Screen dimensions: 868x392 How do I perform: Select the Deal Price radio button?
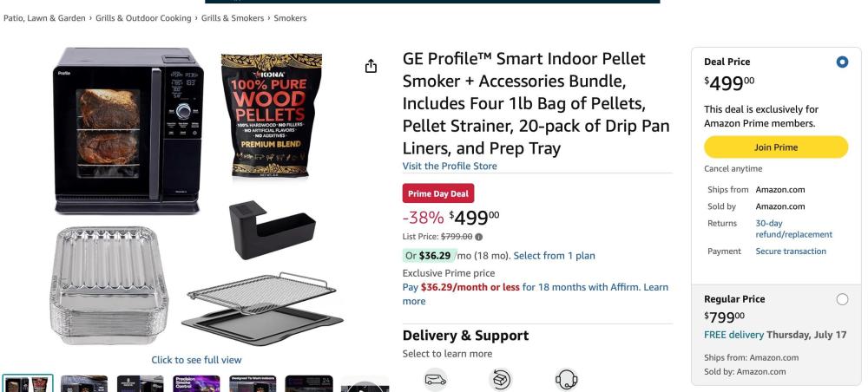(x=842, y=62)
